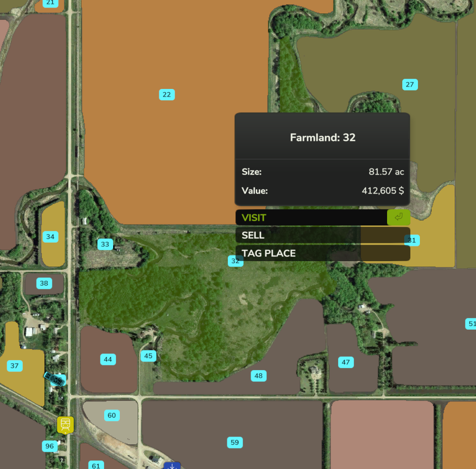Select farmland marker 27
476x469 pixels.
tap(409, 85)
